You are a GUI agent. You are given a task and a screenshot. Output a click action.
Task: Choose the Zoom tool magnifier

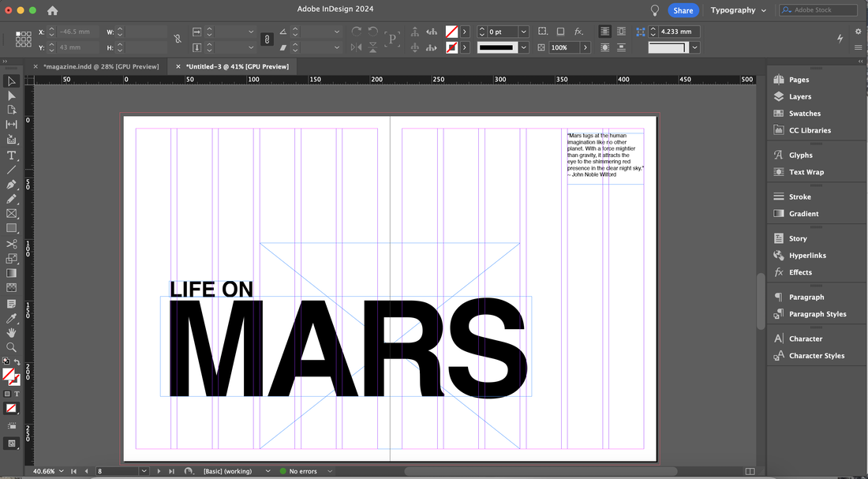tap(11, 347)
